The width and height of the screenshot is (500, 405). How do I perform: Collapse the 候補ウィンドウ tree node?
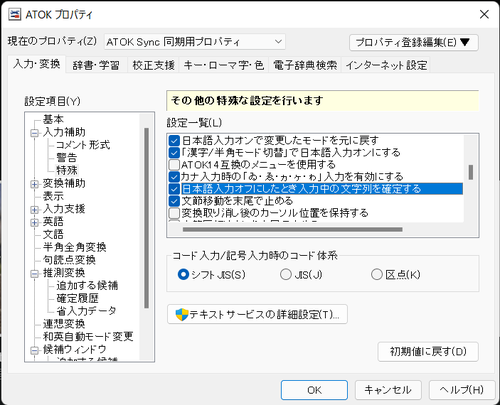click(34, 350)
